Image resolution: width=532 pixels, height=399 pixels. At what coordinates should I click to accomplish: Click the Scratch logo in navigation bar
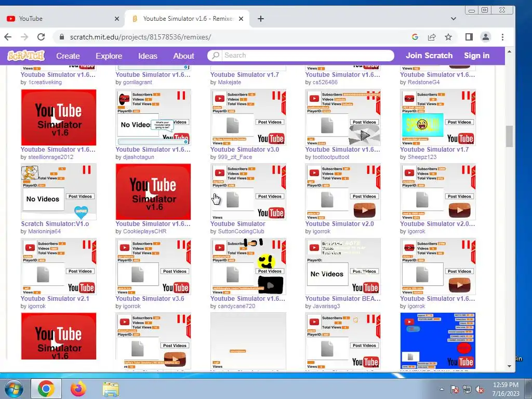26,55
